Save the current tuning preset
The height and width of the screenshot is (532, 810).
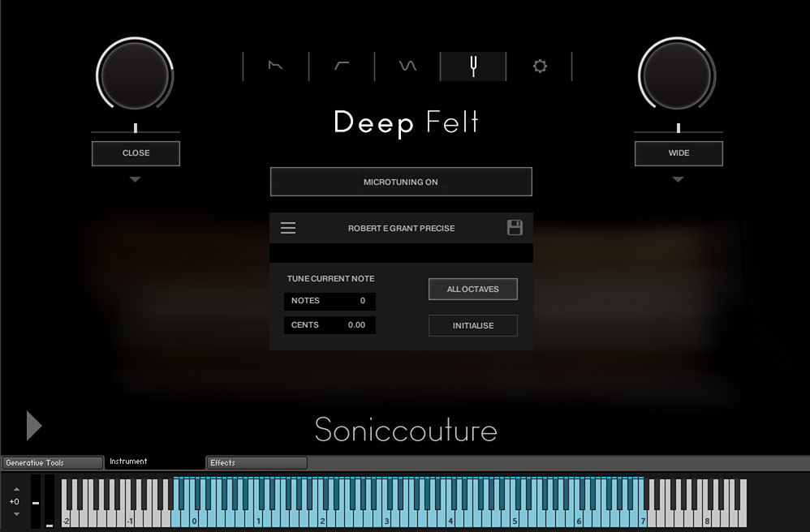515,228
